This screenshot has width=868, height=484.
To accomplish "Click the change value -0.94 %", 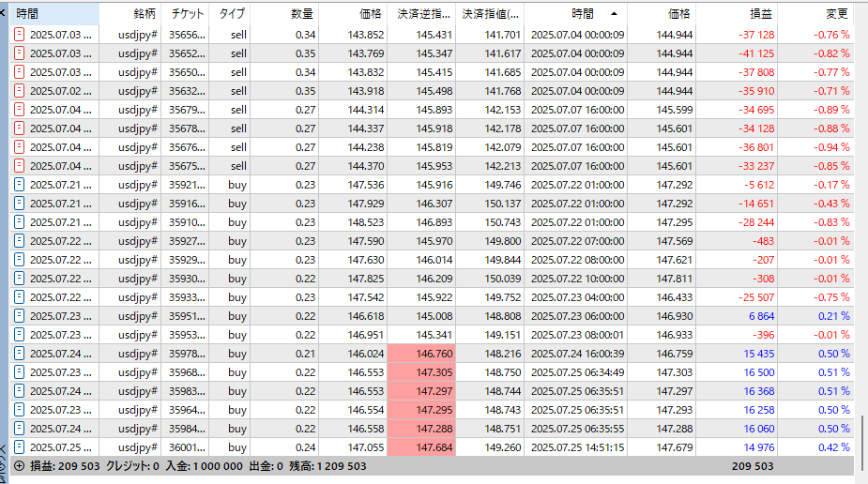I will point(831,147).
